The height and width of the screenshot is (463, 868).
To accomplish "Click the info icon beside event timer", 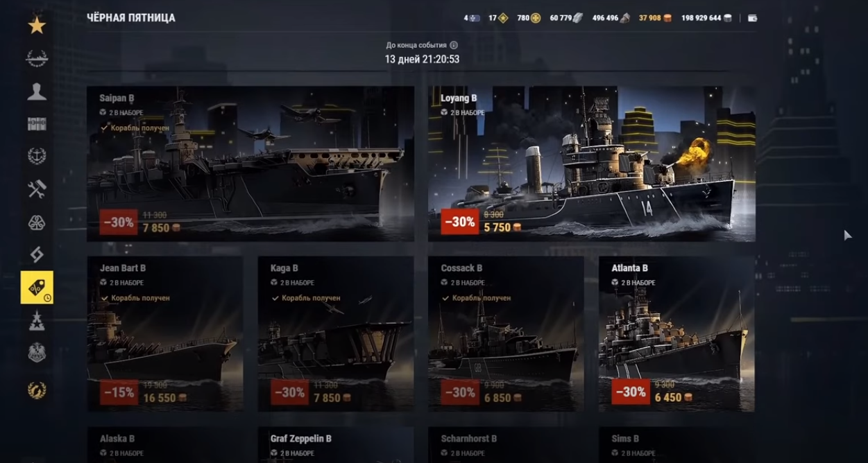I will click(454, 45).
